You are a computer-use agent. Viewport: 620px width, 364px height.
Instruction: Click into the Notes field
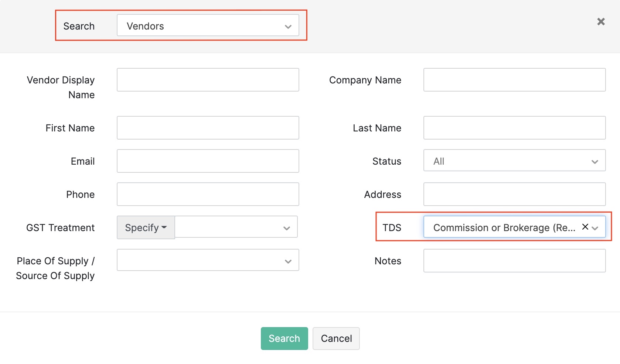[514, 261]
